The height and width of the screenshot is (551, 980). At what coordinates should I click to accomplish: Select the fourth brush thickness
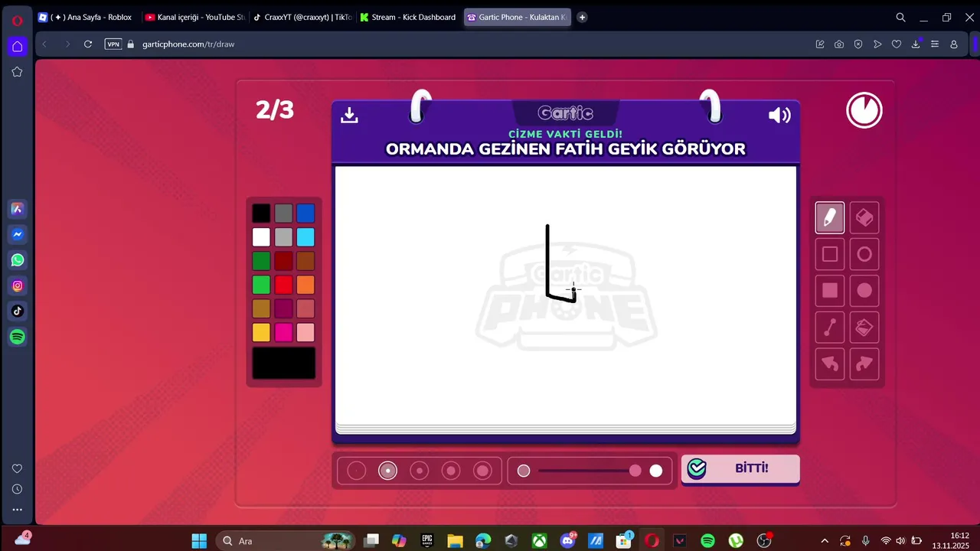451,471
